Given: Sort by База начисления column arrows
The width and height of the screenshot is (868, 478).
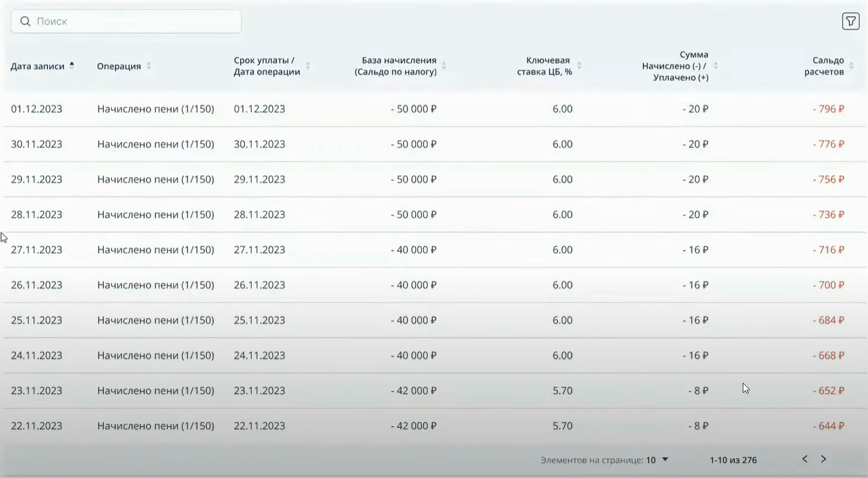Looking at the screenshot, I should pyautogui.click(x=444, y=66).
